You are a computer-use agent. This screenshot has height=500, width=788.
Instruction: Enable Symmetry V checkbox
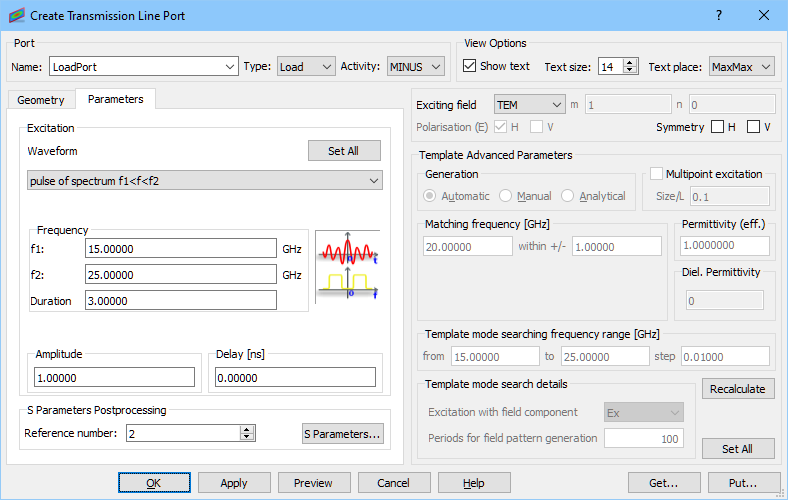click(753, 127)
